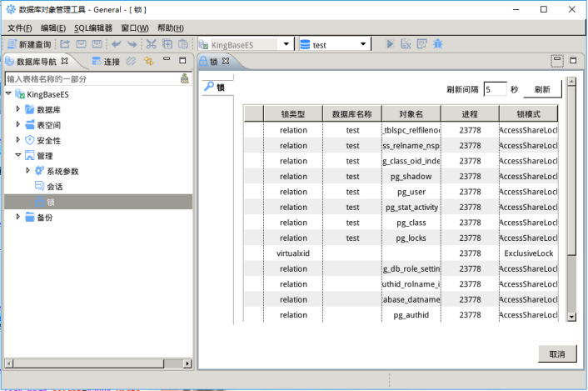Screen dimensions: 588x391
Task: Click the 取消 cancel button
Action: pos(557,353)
